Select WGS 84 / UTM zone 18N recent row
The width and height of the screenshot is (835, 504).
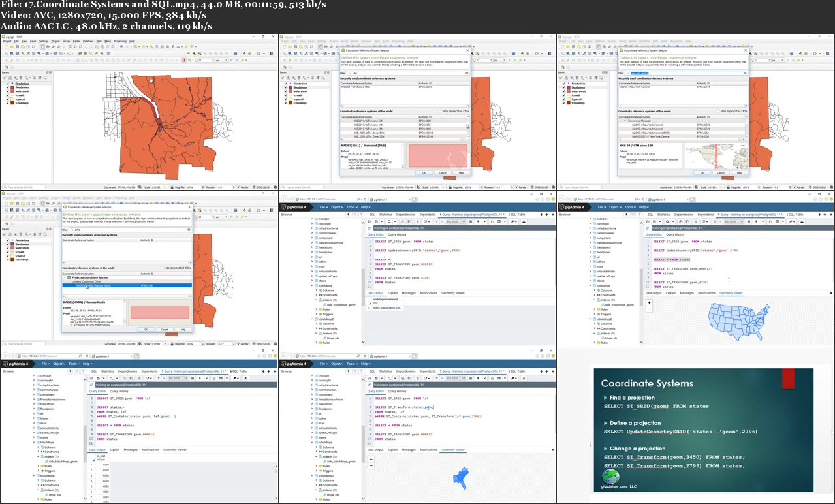point(405,87)
